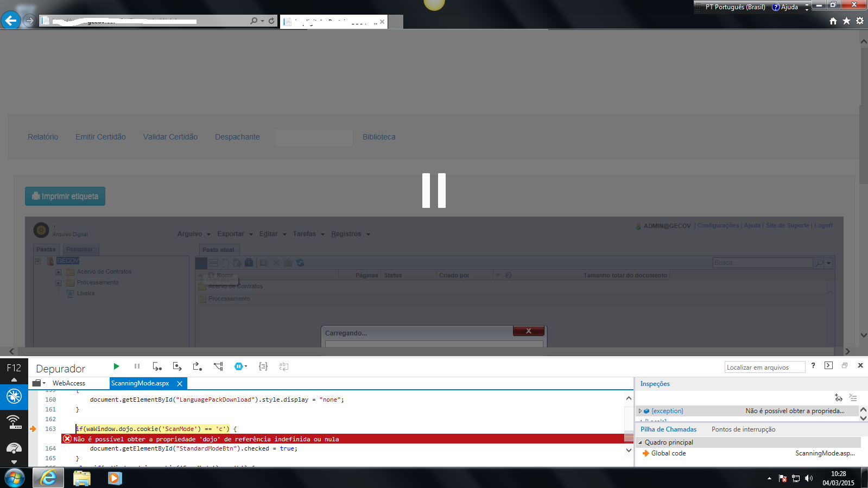Click in the Localizar em arquivos search box
The width and height of the screenshot is (868, 488).
point(764,367)
